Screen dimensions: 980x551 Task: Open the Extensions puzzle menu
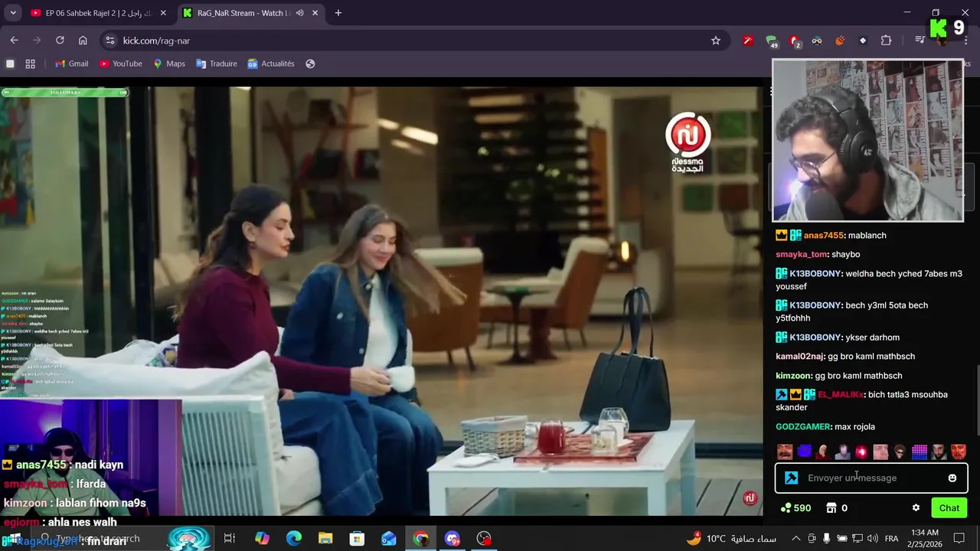coord(886,41)
